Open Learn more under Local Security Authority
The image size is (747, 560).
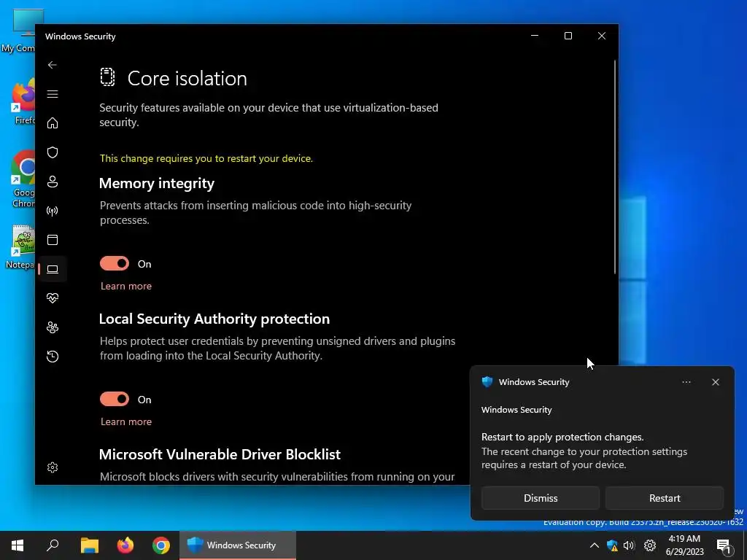point(126,421)
